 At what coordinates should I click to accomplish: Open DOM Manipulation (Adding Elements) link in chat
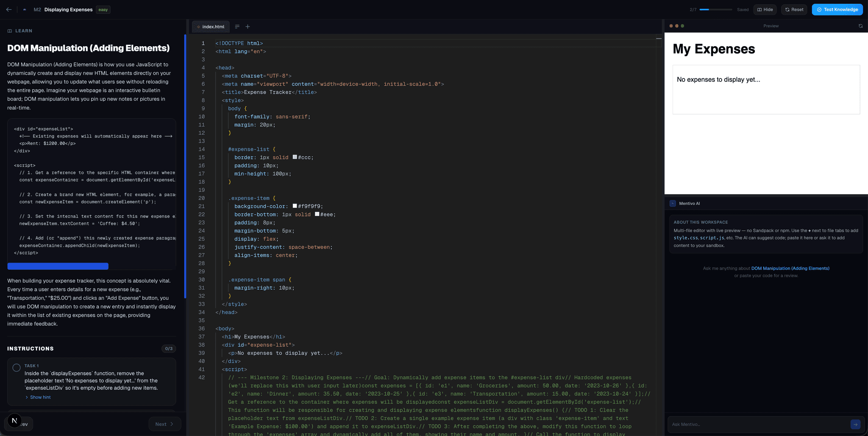(790, 268)
